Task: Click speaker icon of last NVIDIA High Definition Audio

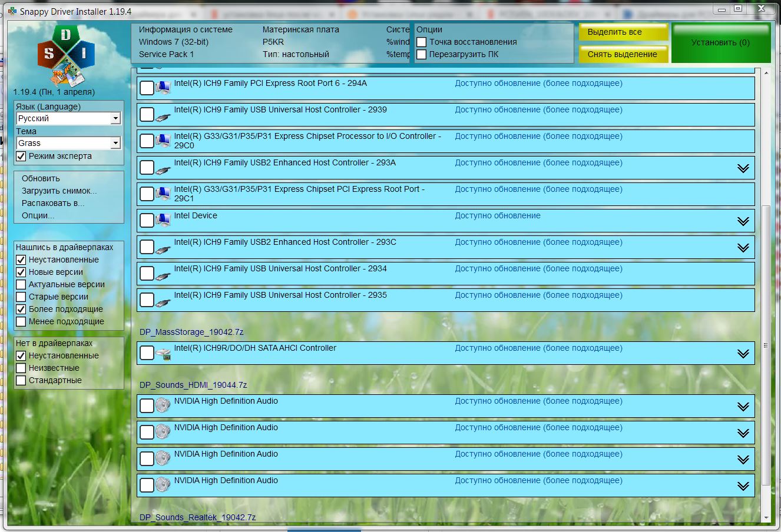Action: pos(163,485)
